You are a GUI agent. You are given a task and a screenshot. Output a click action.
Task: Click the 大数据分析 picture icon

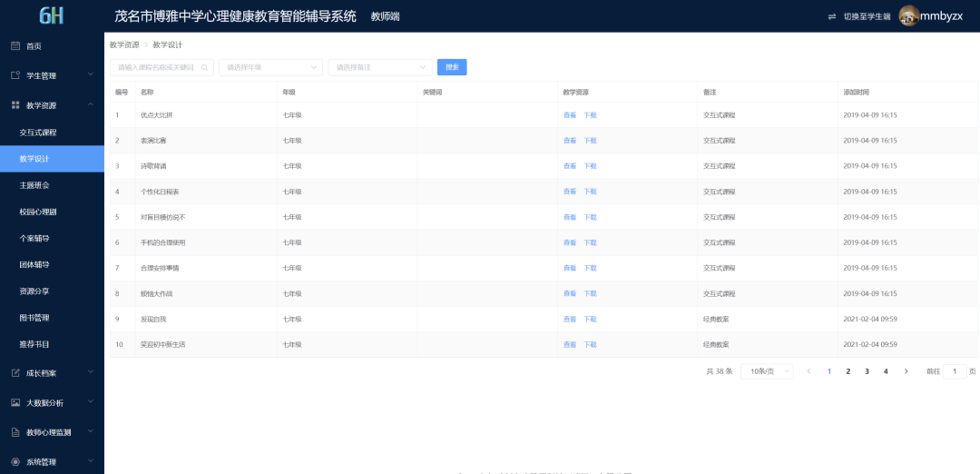15,402
